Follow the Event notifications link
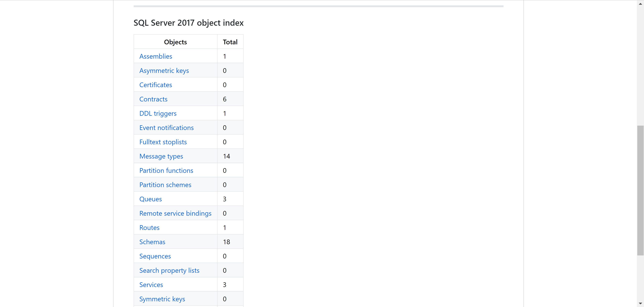Viewport: 644px width, 307px height. [166, 128]
